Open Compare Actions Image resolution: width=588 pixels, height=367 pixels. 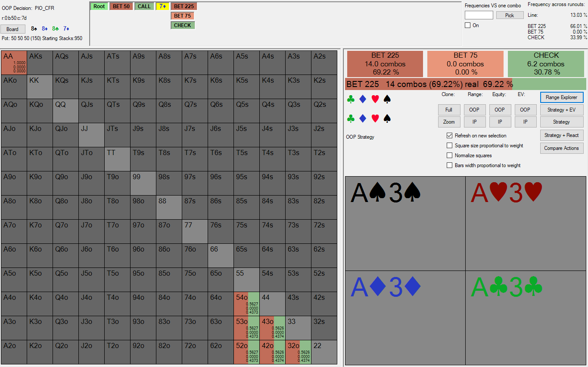[562, 148]
